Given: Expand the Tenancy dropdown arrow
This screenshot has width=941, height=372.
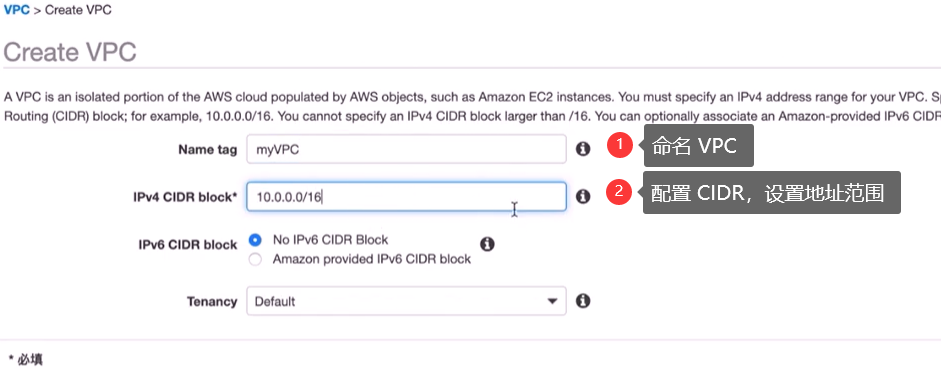Looking at the screenshot, I should [552, 301].
